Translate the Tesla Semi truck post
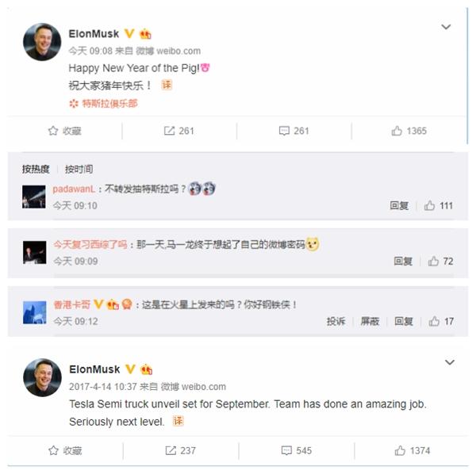 [178, 421]
